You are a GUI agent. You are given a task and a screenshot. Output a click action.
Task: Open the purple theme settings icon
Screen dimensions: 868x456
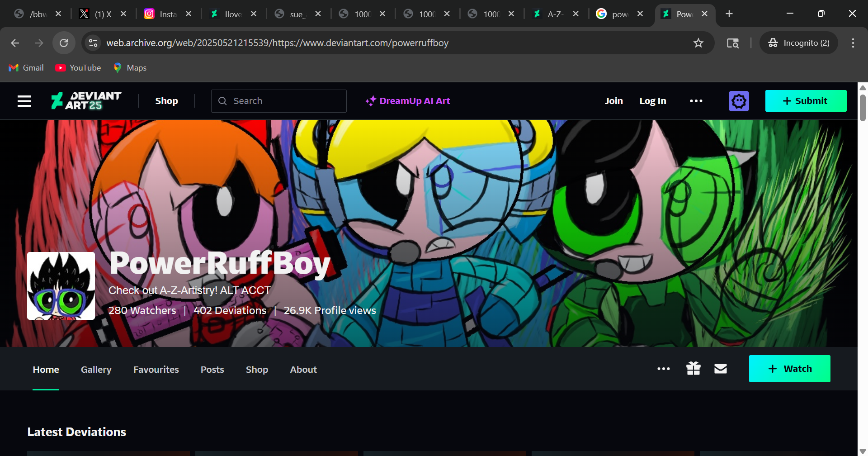click(739, 101)
